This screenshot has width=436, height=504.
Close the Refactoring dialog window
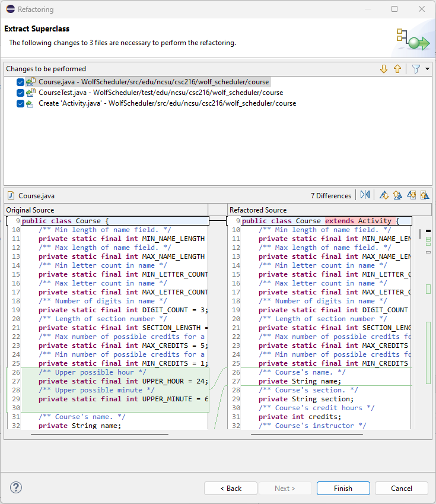point(422,9)
